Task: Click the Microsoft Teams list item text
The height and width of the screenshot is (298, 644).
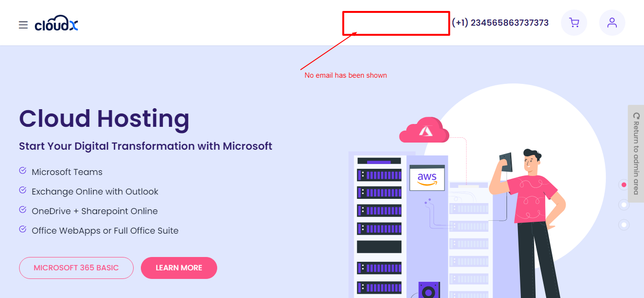Action: [x=67, y=172]
